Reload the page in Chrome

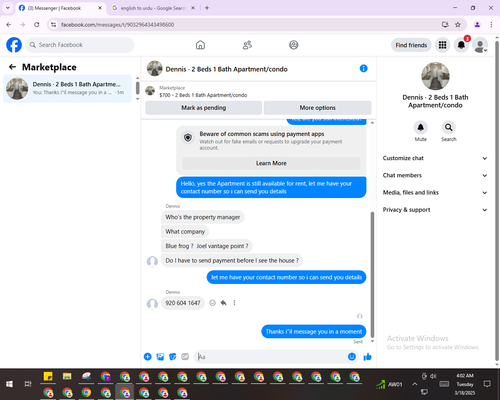click(37, 25)
